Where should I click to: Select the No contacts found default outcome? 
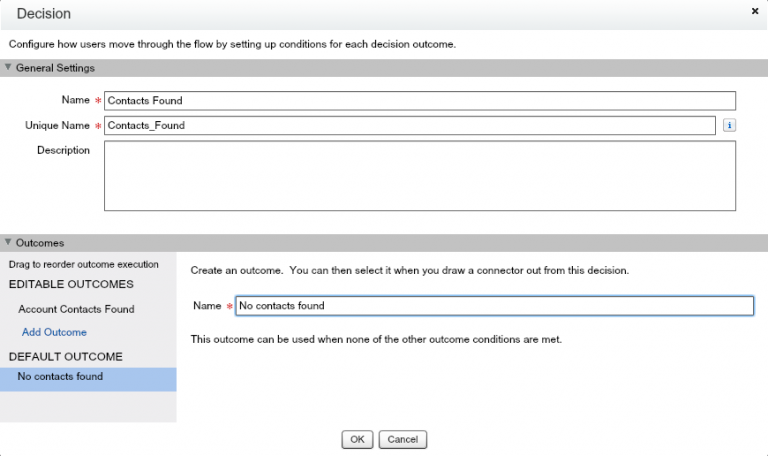tap(60, 377)
